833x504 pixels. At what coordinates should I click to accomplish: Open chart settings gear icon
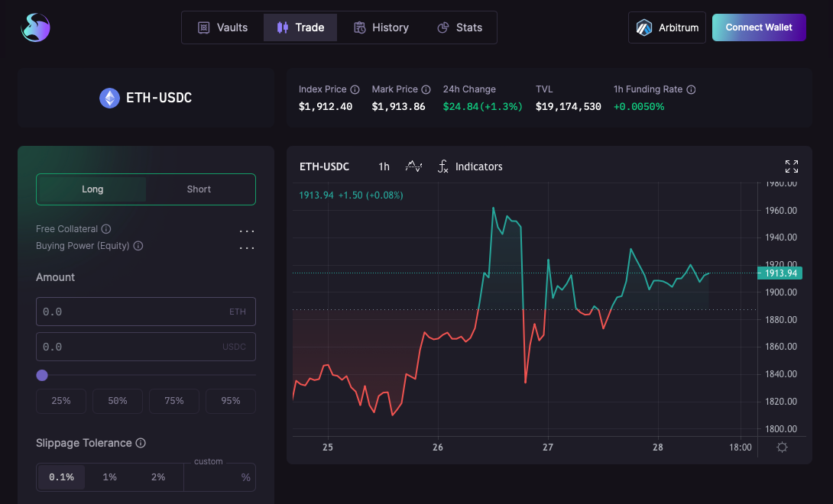782,447
